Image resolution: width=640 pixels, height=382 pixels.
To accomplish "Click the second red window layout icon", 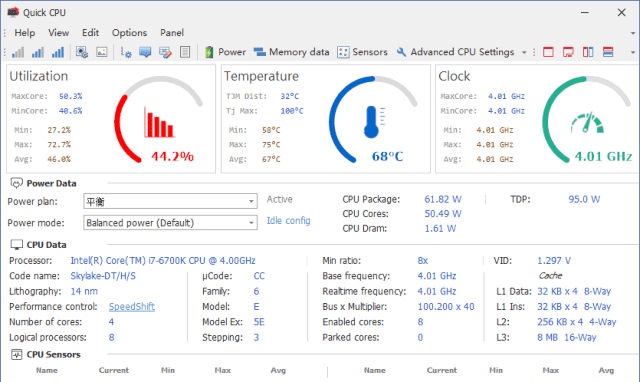I will (x=568, y=52).
